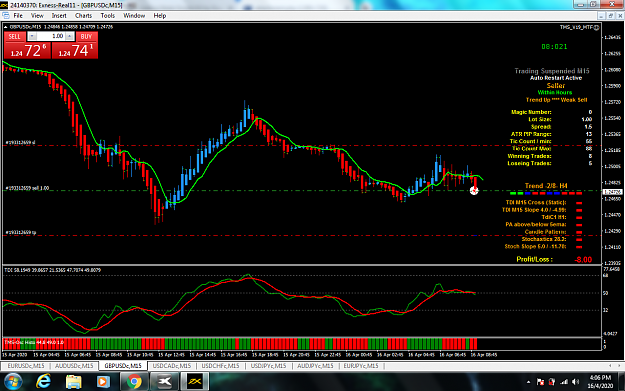
Task: Click the volume speaker tray icon
Action: [x=576, y=382]
